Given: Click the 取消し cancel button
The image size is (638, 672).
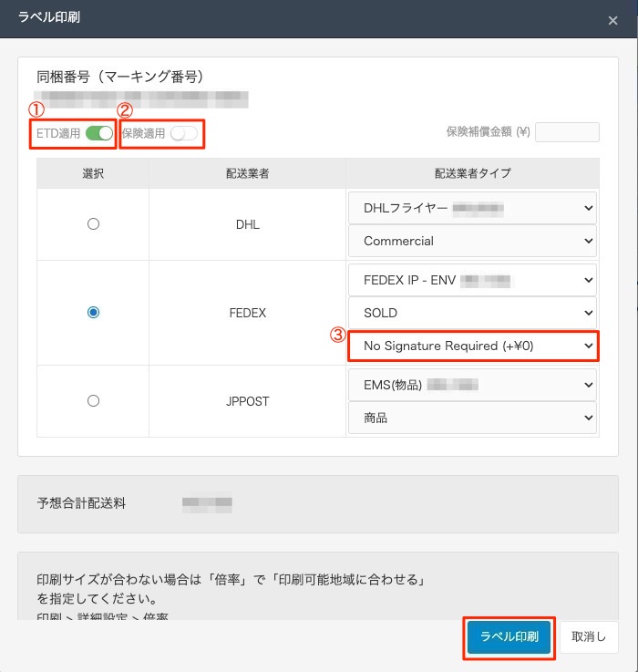Looking at the screenshot, I should [x=589, y=636].
